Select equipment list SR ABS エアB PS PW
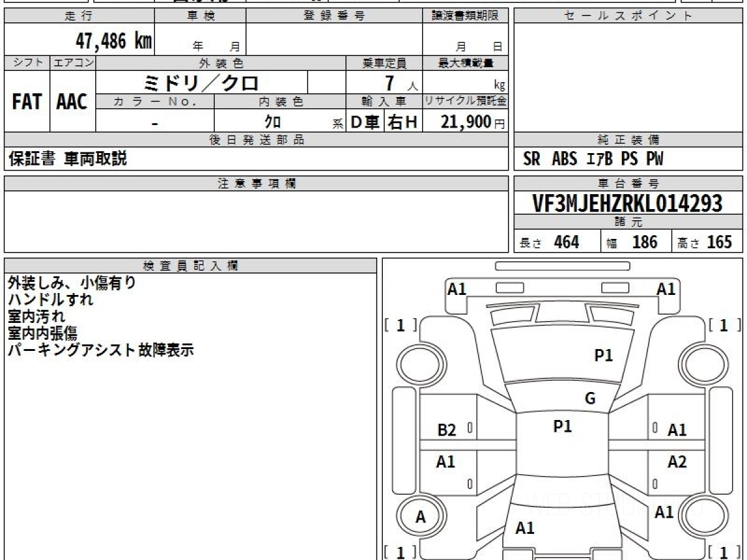The image size is (747, 560). click(593, 159)
